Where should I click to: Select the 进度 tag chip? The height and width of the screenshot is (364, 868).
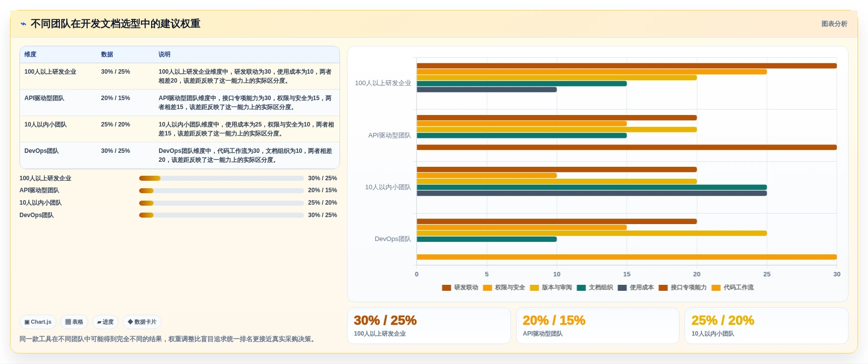(105, 322)
